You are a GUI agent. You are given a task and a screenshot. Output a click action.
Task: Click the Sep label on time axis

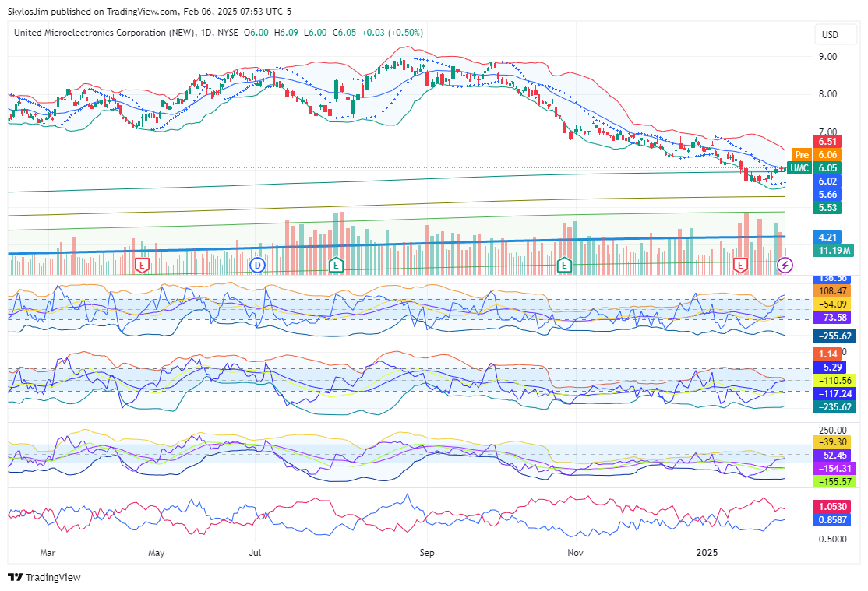coord(425,553)
